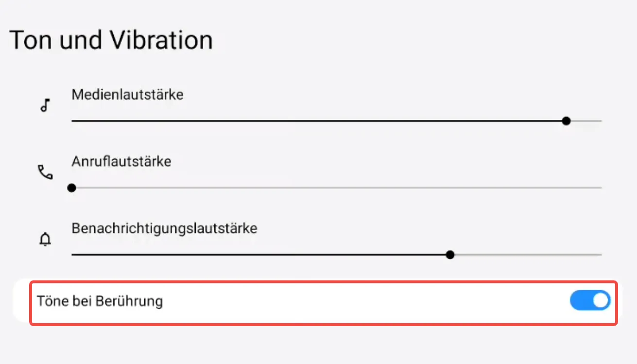
Task: Set Anruflautstärke to the middle of its track
Action: pyautogui.click(x=337, y=188)
